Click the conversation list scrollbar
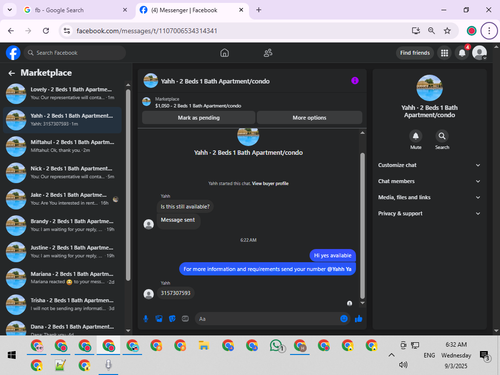Image resolution: width=500 pixels, height=375 pixels. (128, 185)
